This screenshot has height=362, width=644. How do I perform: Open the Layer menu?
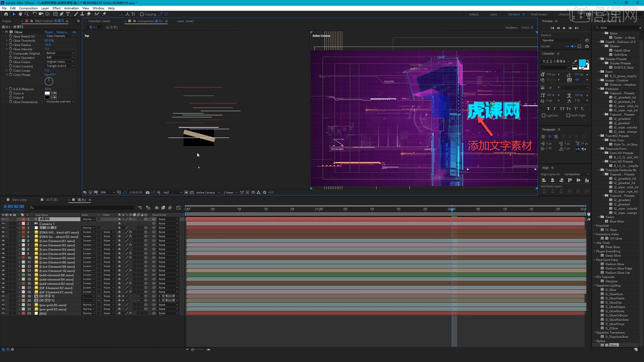pos(45,8)
